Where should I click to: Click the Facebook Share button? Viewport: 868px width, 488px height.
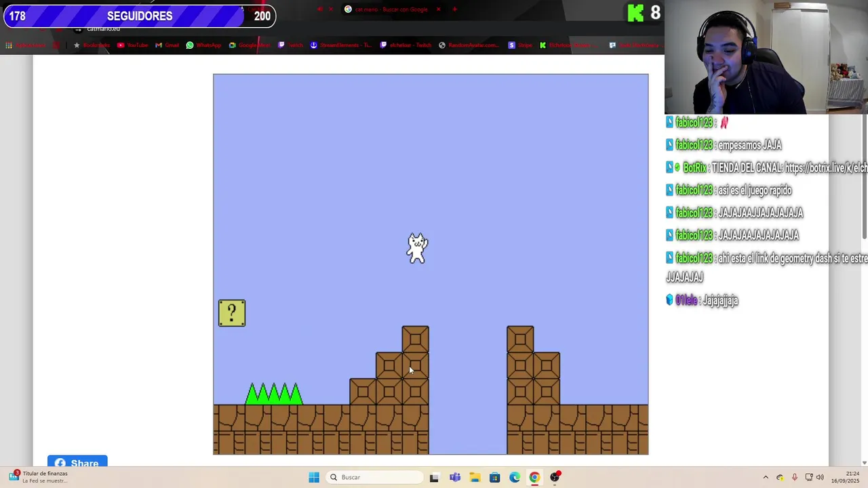point(77,462)
